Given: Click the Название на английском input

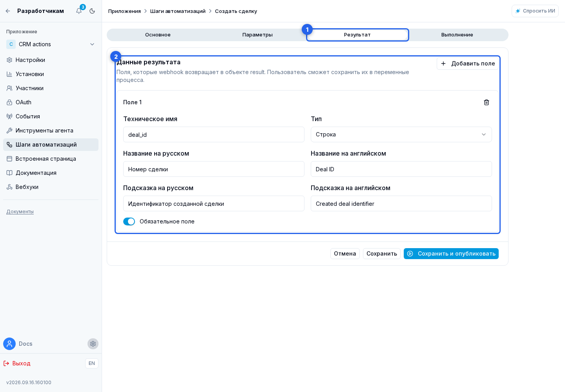Looking at the screenshot, I should (x=401, y=169).
